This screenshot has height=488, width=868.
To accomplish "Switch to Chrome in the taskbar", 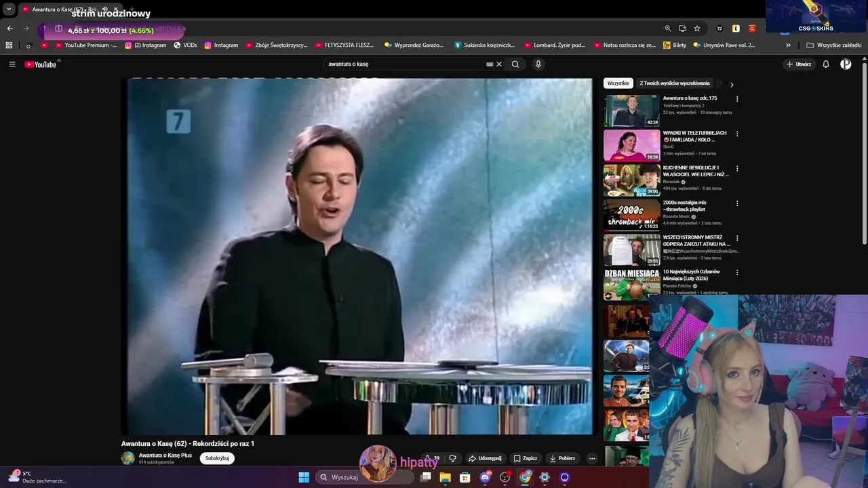I will (x=525, y=477).
